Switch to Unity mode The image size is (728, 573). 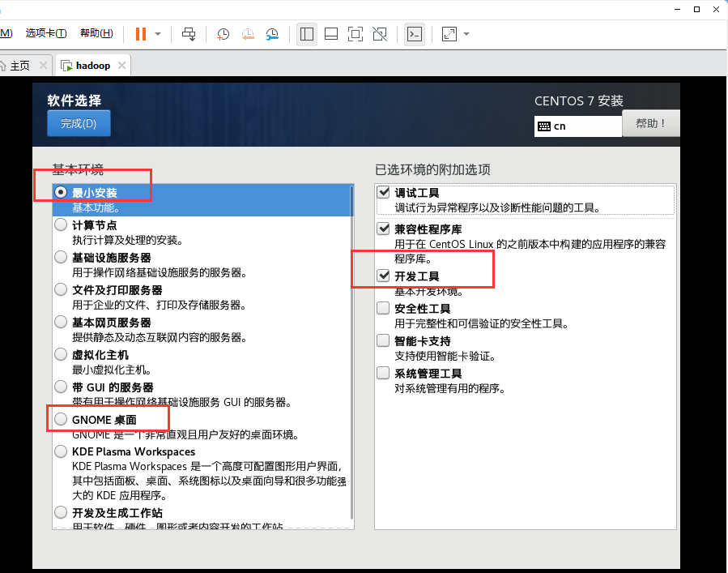click(380, 34)
